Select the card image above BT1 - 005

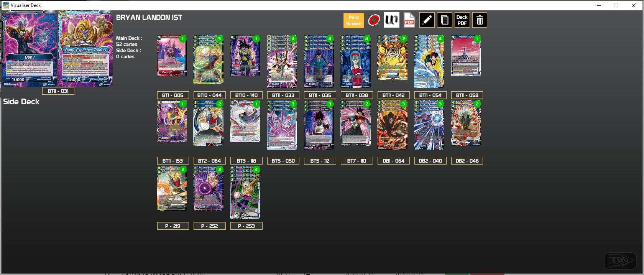tap(172, 56)
